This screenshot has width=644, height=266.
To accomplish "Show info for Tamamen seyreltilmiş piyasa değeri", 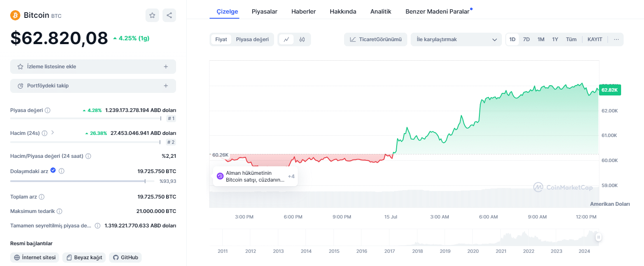I will pyautogui.click(x=98, y=226).
